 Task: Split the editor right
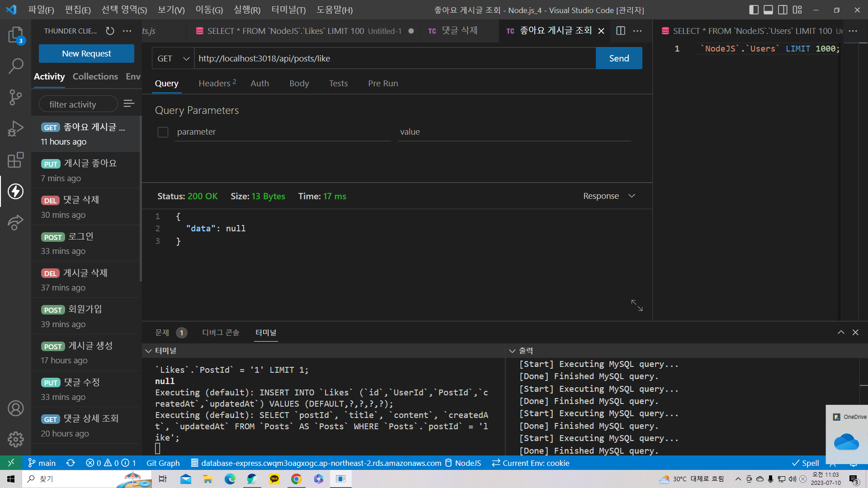tap(621, 31)
